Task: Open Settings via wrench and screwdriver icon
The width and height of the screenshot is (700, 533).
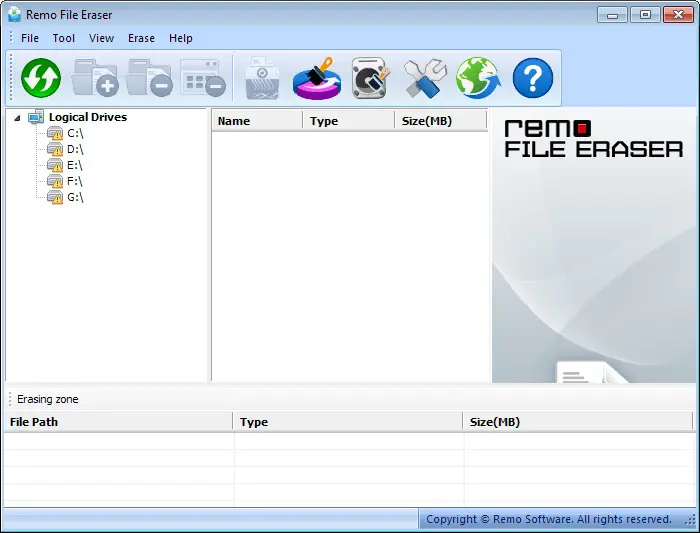Action: pyautogui.click(x=425, y=78)
